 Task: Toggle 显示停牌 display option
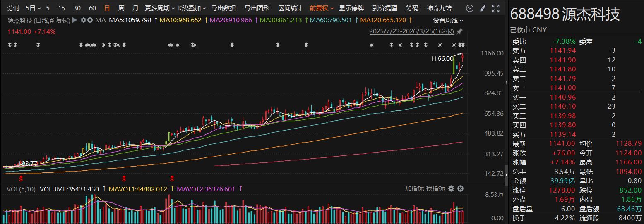(x=351, y=8)
